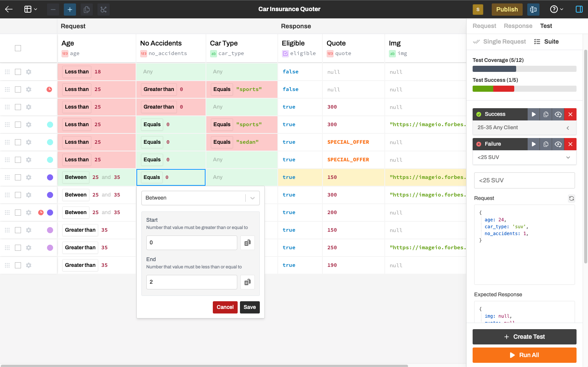Screen dimensions: 588x367
Task: Select the Single Request testing mode
Action: click(x=499, y=41)
